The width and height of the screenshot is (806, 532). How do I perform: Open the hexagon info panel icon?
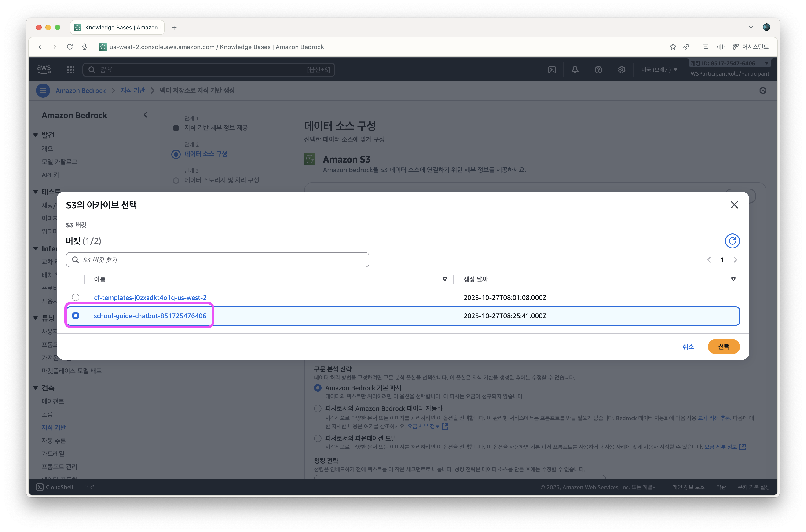tap(763, 91)
